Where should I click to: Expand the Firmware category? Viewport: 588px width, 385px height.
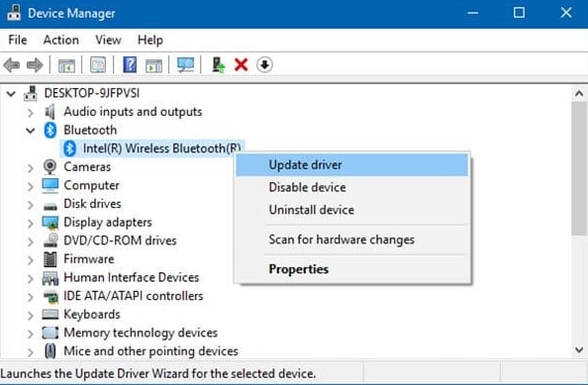(x=31, y=259)
